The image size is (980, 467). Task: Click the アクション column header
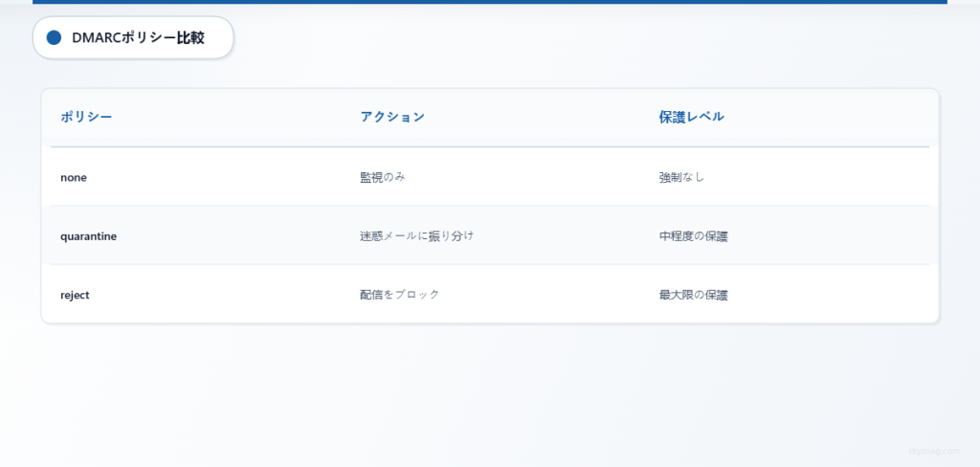point(392,117)
